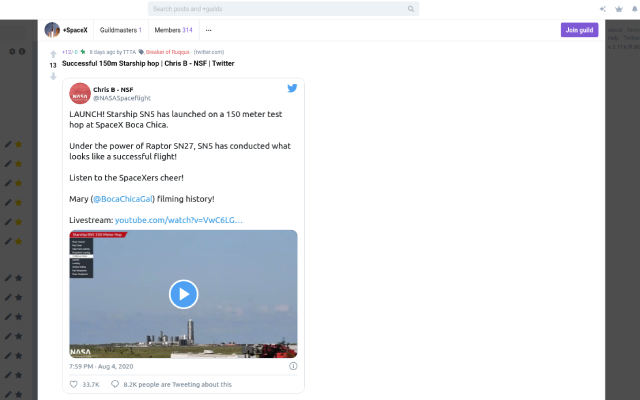Image resolution: width=640 pixels, height=400 pixels.
Task: Open the Help link in right footer
Action: pos(613,38)
